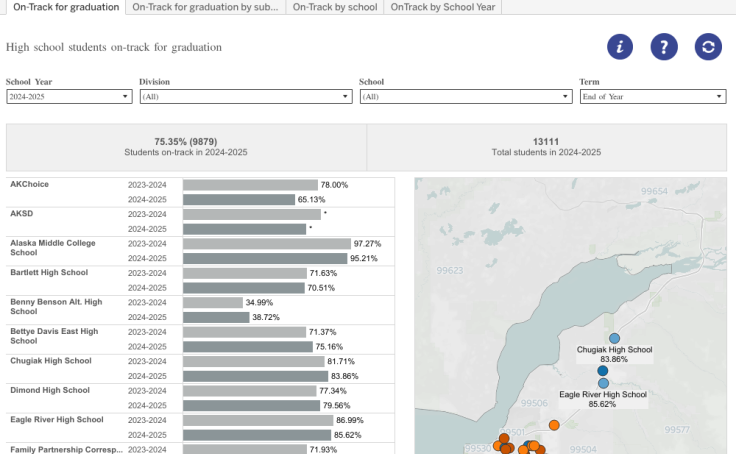Open the School filter dropdown
Screen dimensions: 736x454
click(x=465, y=97)
